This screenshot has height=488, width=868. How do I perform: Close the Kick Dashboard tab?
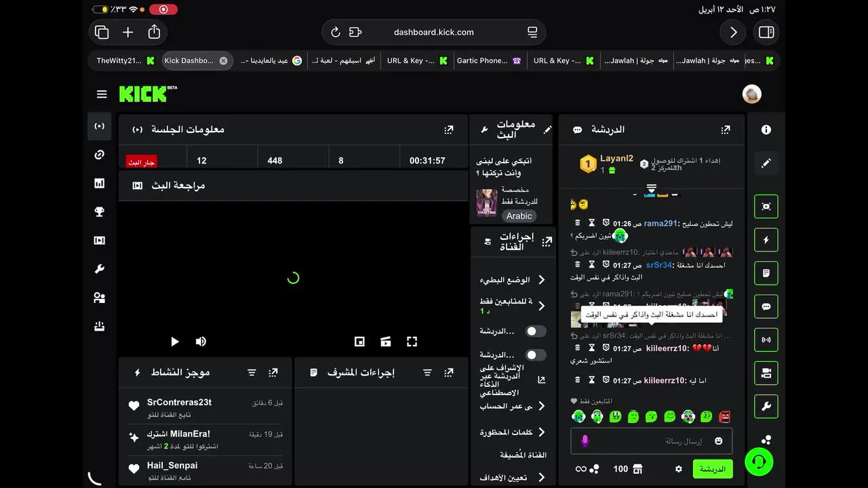pyautogui.click(x=223, y=60)
